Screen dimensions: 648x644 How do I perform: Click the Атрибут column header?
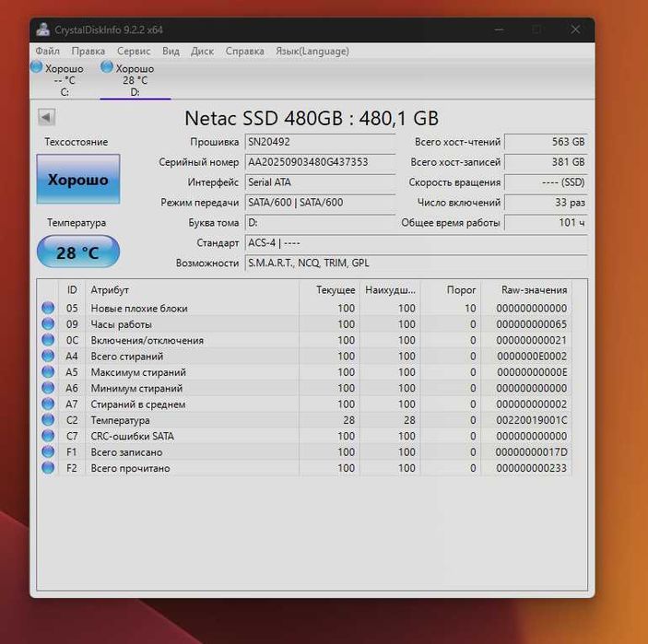[192, 290]
